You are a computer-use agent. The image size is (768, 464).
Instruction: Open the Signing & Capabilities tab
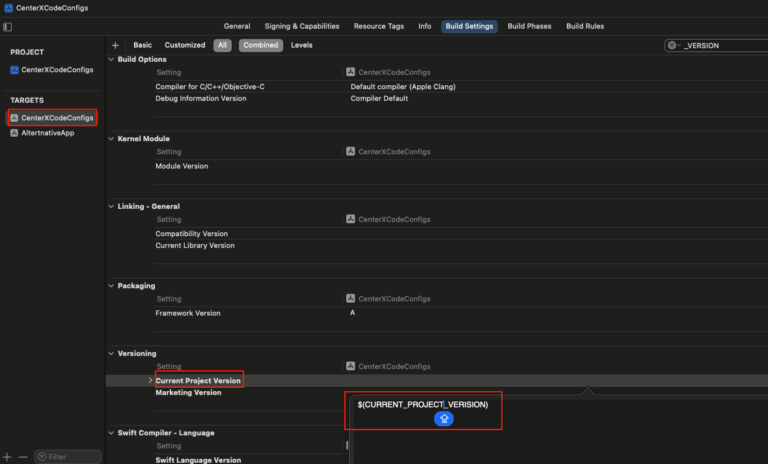point(302,26)
